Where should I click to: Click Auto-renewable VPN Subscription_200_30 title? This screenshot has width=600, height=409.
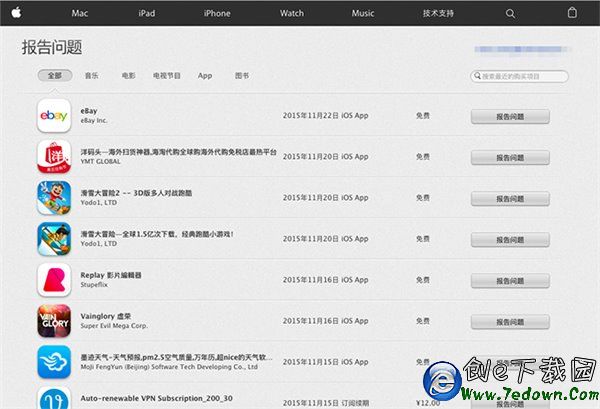tap(157, 398)
